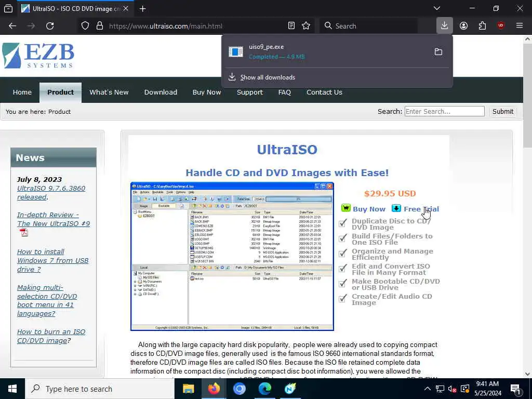Go back using the browser back arrow

click(12, 26)
